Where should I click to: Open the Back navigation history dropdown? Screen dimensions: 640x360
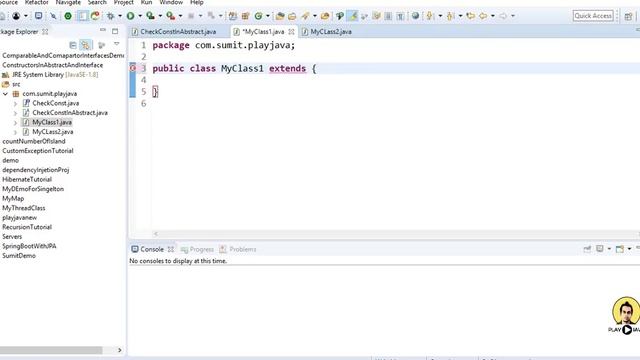pyautogui.click(x=493, y=16)
